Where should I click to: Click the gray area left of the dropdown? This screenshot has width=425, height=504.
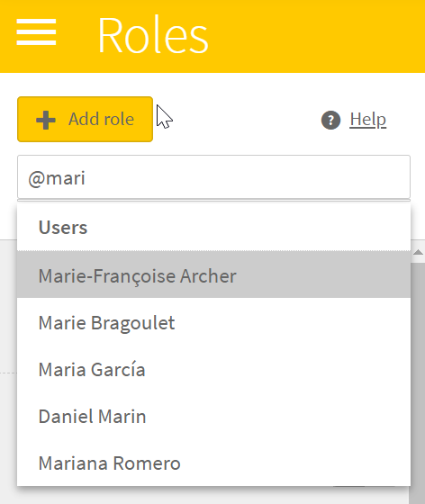pyautogui.click(x=8, y=370)
